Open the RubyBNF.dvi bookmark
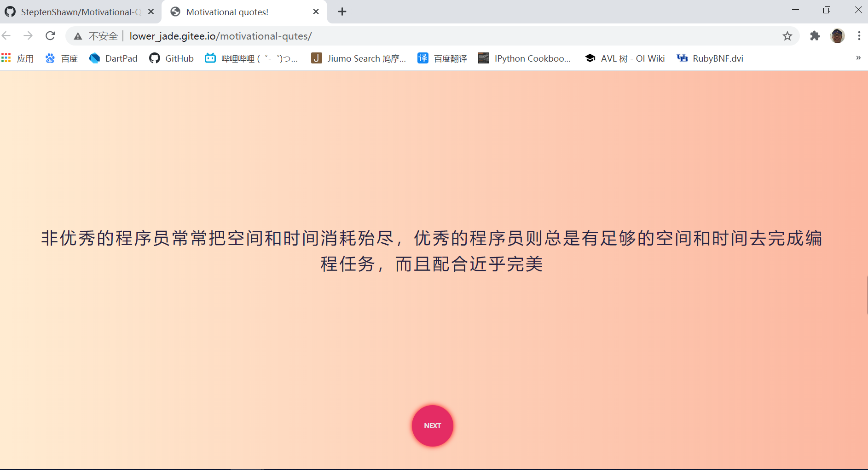The height and width of the screenshot is (470, 868). point(709,58)
